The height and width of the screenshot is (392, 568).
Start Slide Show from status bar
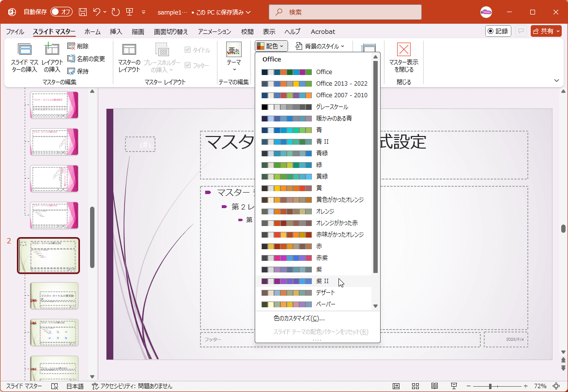point(454,386)
